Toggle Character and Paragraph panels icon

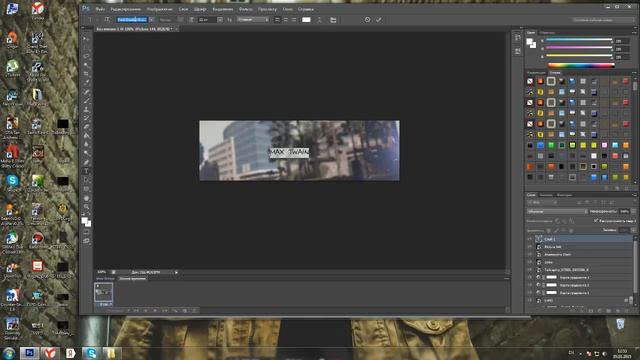click(x=333, y=20)
